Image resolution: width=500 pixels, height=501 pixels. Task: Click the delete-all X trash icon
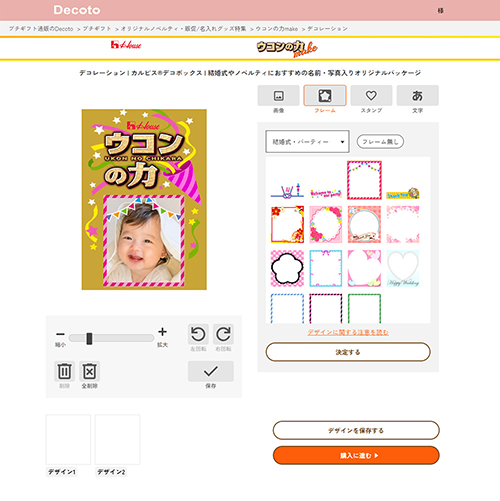click(89, 371)
